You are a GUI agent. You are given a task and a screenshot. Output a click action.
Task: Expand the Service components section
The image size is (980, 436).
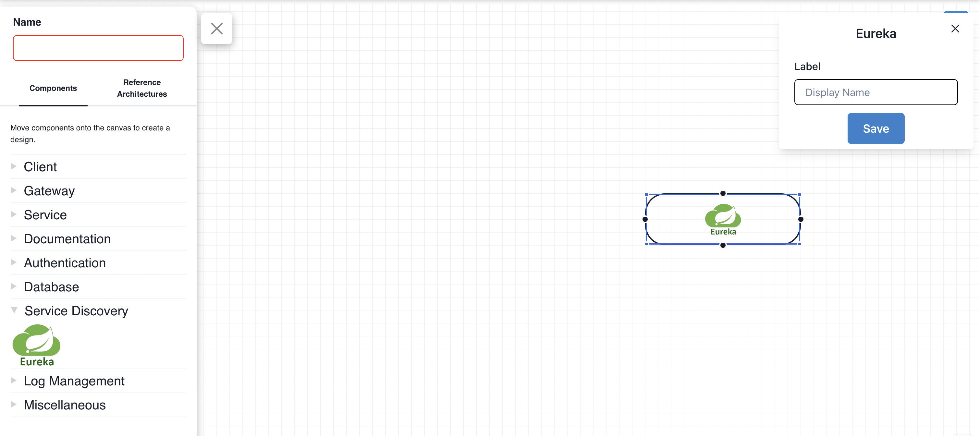pyautogui.click(x=14, y=214)
